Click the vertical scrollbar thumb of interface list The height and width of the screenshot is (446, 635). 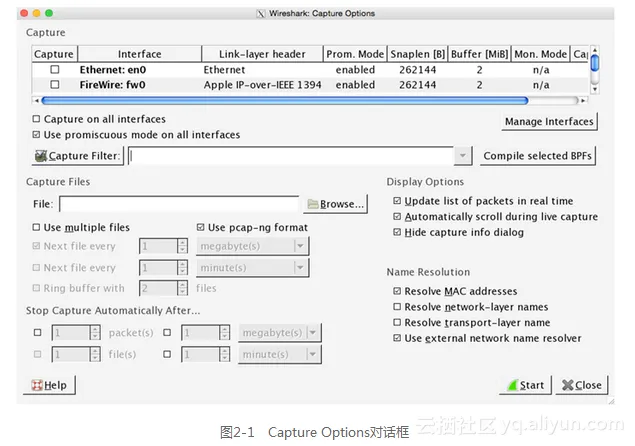click(595, 63)
